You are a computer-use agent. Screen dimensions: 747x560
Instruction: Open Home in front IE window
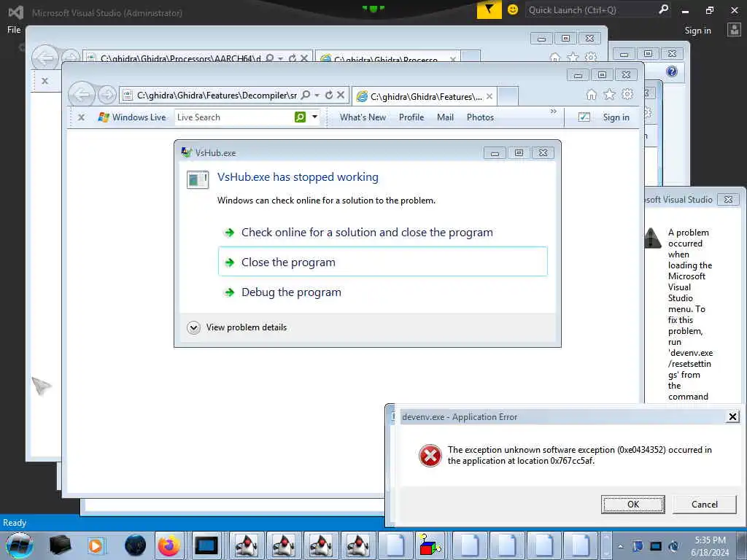point(591,95)
